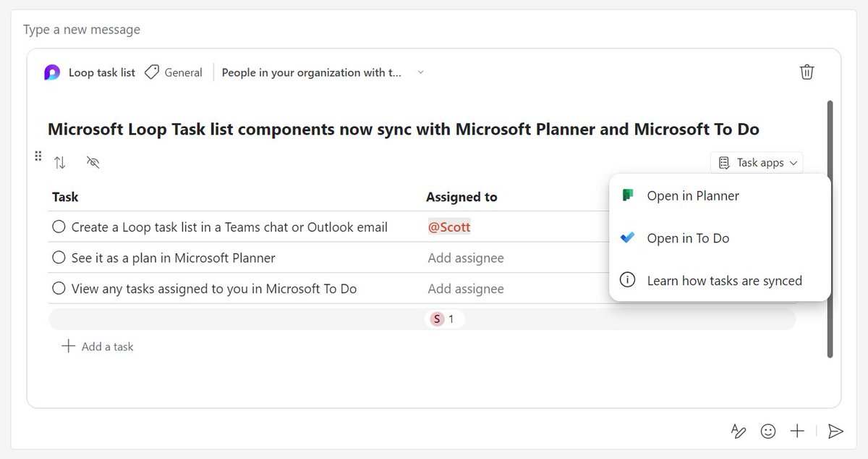Click chevron next to sharing permissions text
Viewport: 868px width, 459px height.
click(421, 72)
